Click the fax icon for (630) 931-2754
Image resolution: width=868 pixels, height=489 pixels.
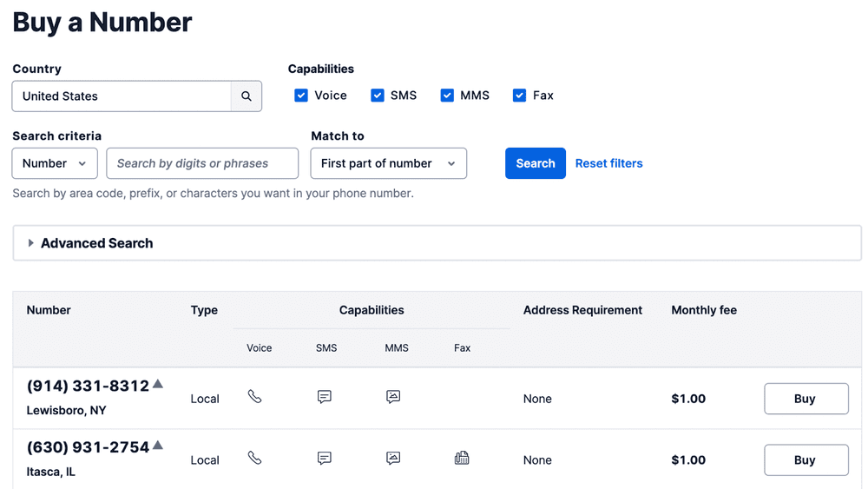[462, 458]
